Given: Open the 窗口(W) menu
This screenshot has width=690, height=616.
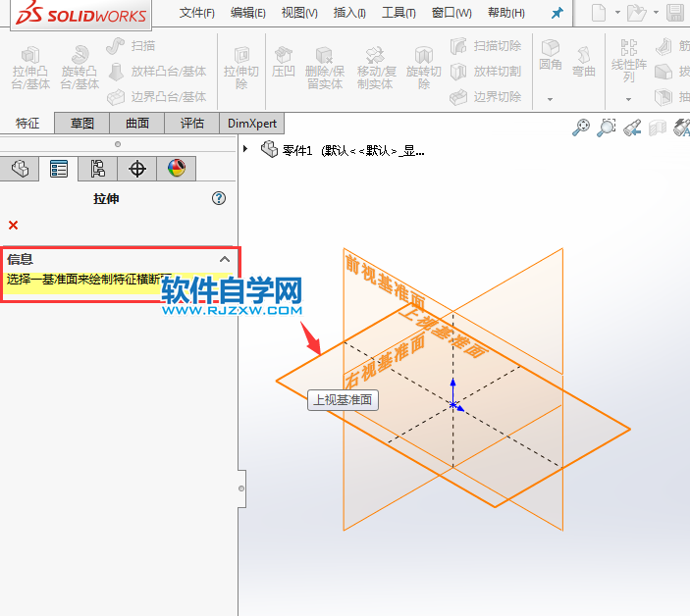Looking at the screenshot, I should [451, 13].
